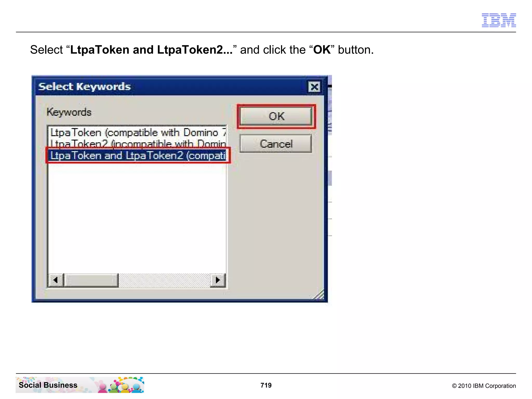The image size is (532, 399).
Task: Click the dialog resize grip corner
Action: [x=319, y=295]
